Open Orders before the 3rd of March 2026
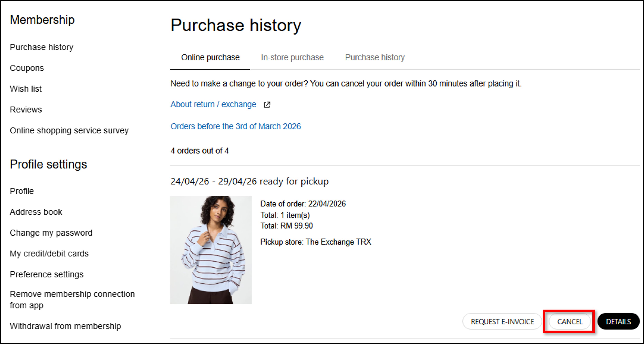Viewport: 644px width, 344px height. pyautogui.click(x=236, y=126)
